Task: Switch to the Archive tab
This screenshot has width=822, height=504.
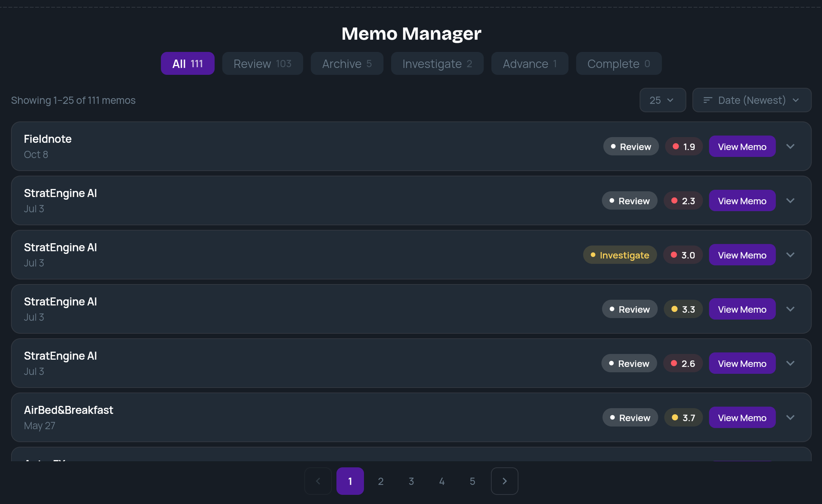Action: (347, 63)
